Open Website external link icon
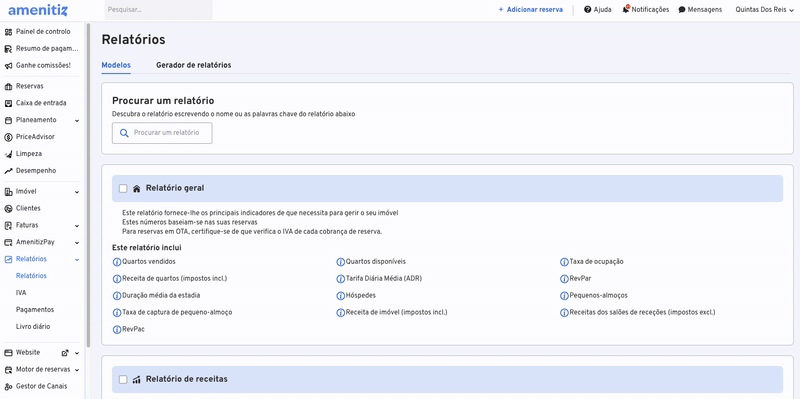This screenshot has width=800, height=399. point(65,353)
